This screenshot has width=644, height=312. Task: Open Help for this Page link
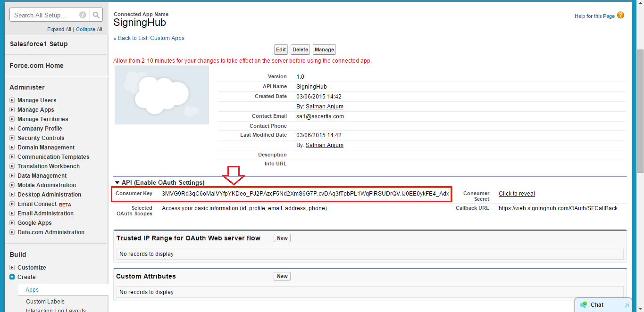594,16
